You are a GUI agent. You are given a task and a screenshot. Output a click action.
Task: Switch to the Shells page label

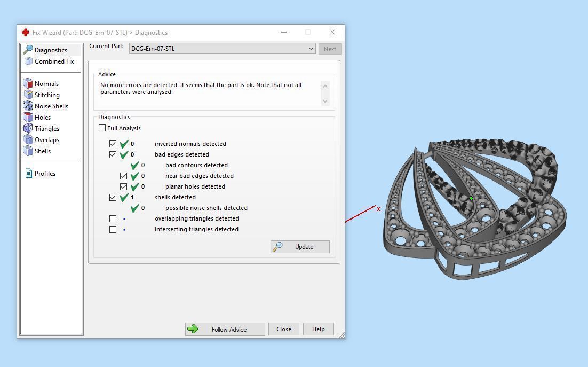pos(42,151)
